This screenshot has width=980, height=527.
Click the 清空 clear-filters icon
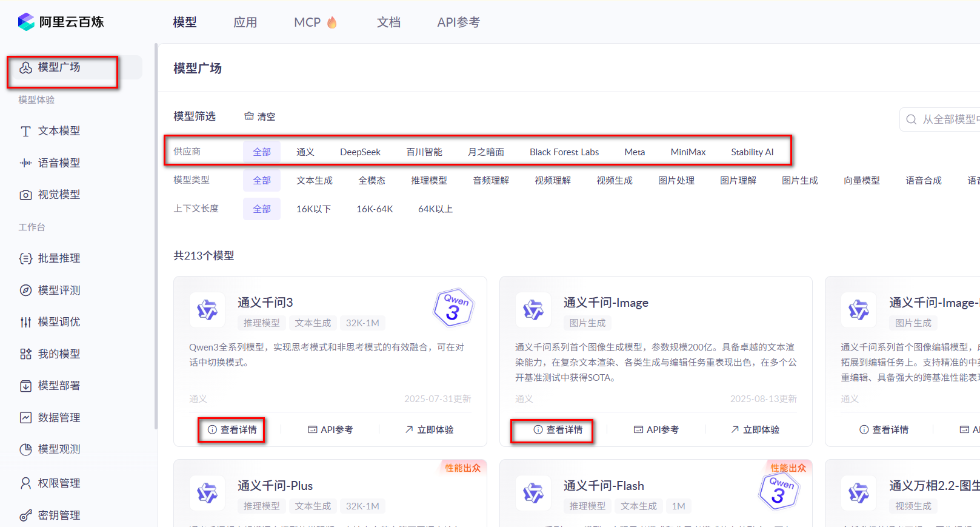249,116
